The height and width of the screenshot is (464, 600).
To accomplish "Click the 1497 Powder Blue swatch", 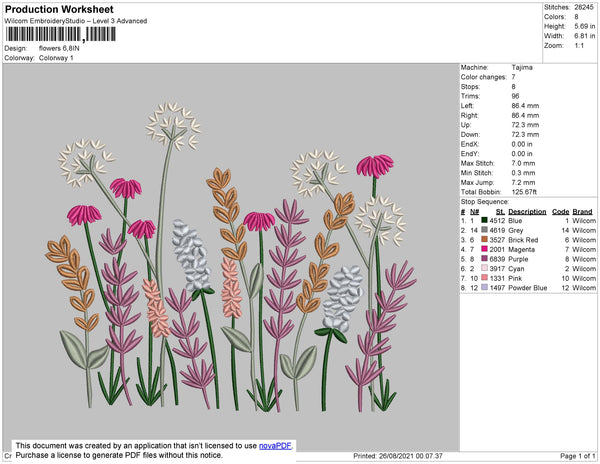I will point(484,287).
